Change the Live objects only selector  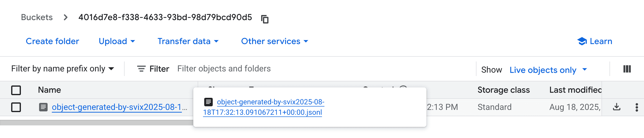(548, 70)
